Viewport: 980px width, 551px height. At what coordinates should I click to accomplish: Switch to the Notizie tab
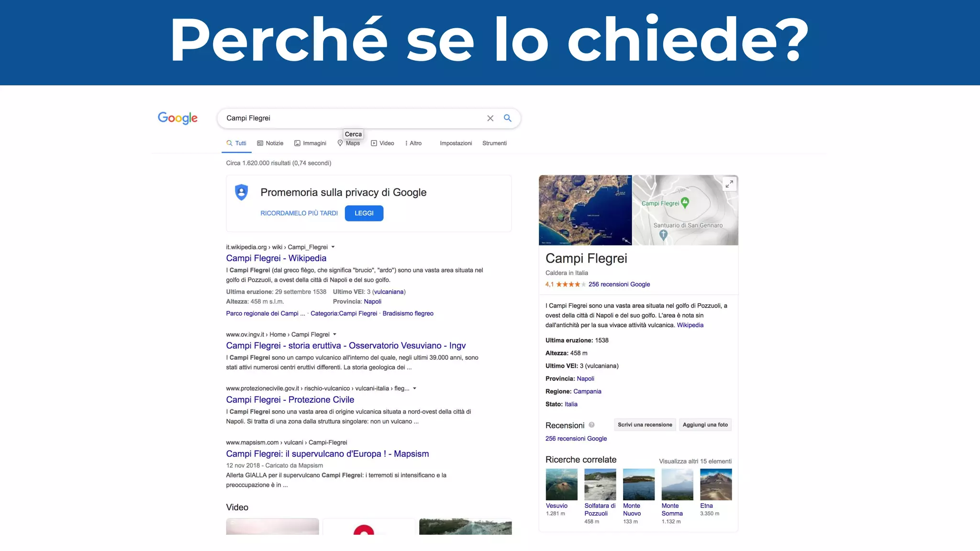pos(270,143)
